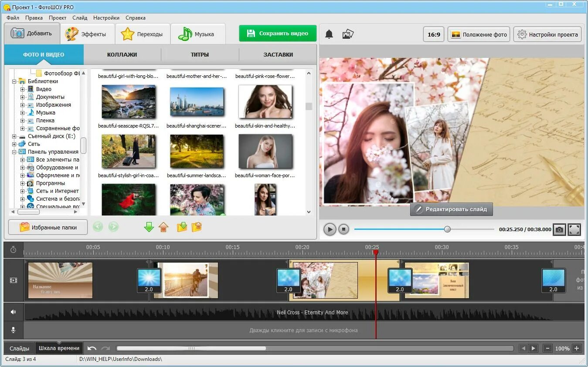Click the orange up arrow icon

[163, 227]
